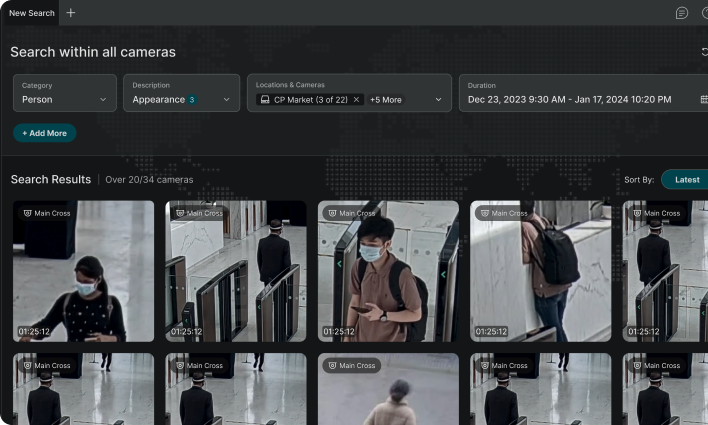708x425 pixels.
Task: Click the Add More filter button
Action: [x=45, y=133]
